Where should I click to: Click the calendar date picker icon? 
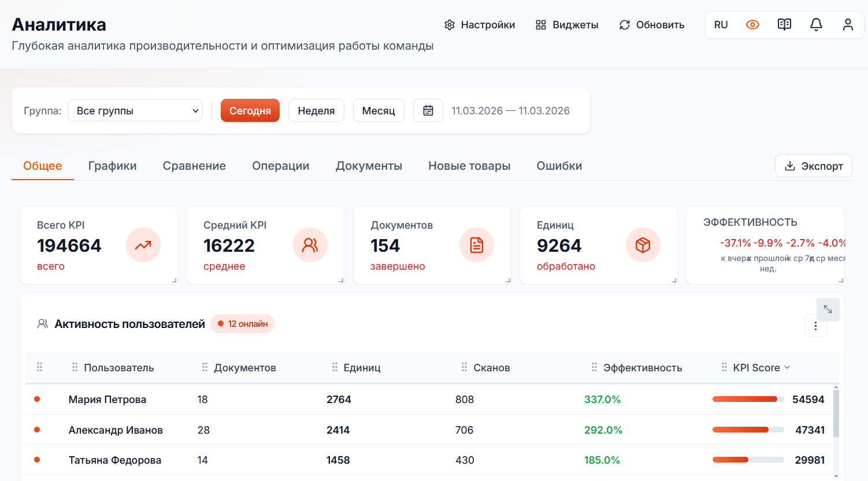click(x=428, y=110)
